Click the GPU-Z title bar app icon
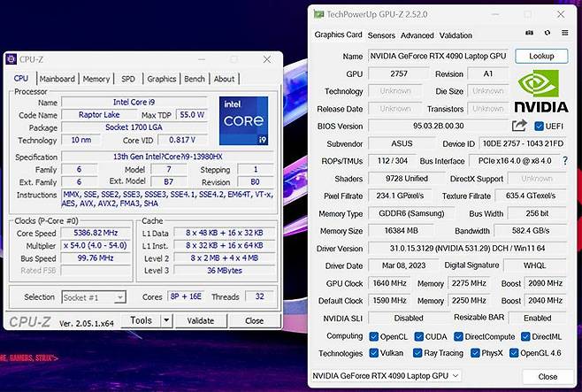Screen dimensions: 582x392 click(318, 14)
